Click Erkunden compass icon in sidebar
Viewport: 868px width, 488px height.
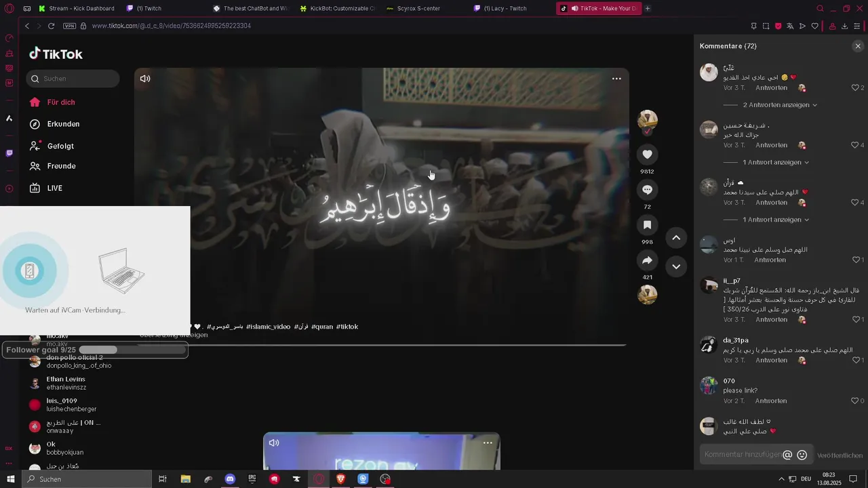click(x=35, y=124)
